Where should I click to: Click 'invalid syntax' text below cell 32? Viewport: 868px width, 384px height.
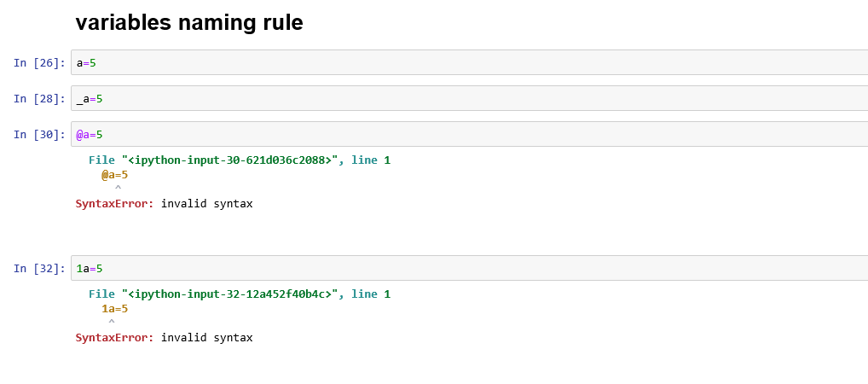click(x=206, y=338)
